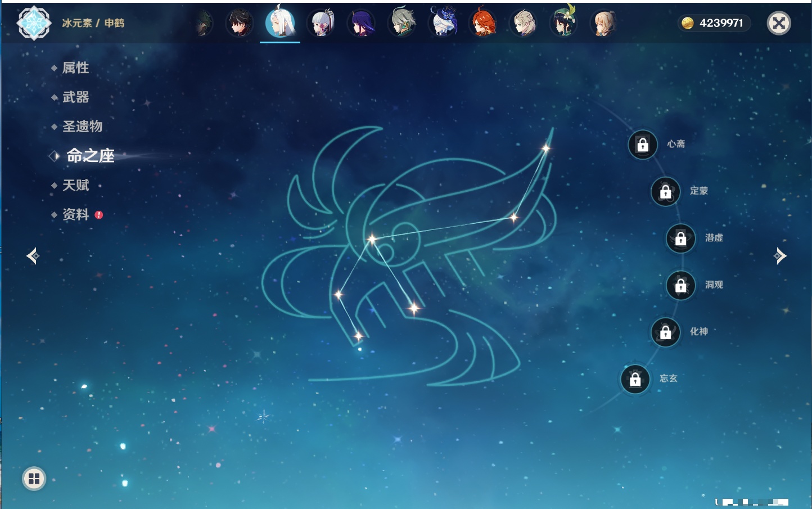Open the locked 定蒙 constellation node
This screenshot has height=509, width=812.
tap(666, 191)
